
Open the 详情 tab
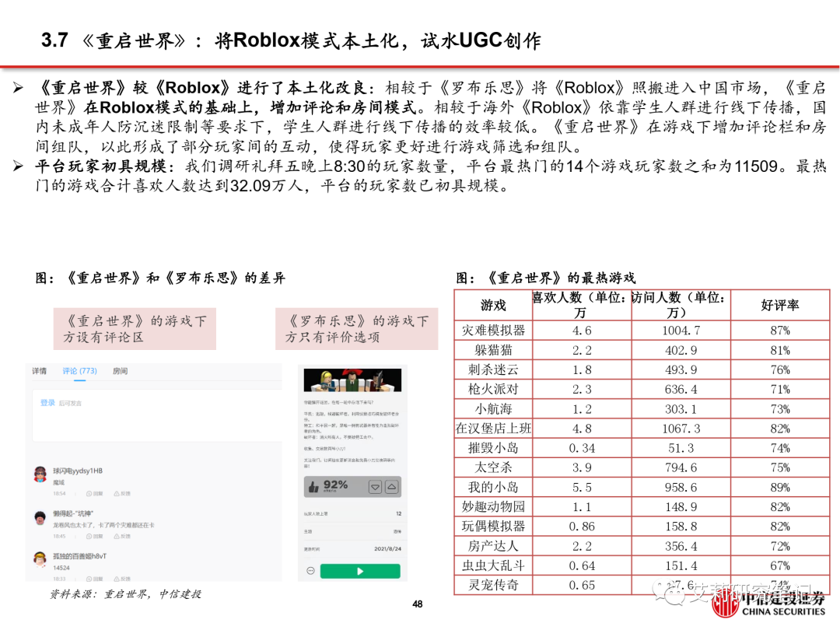[39, 371]
